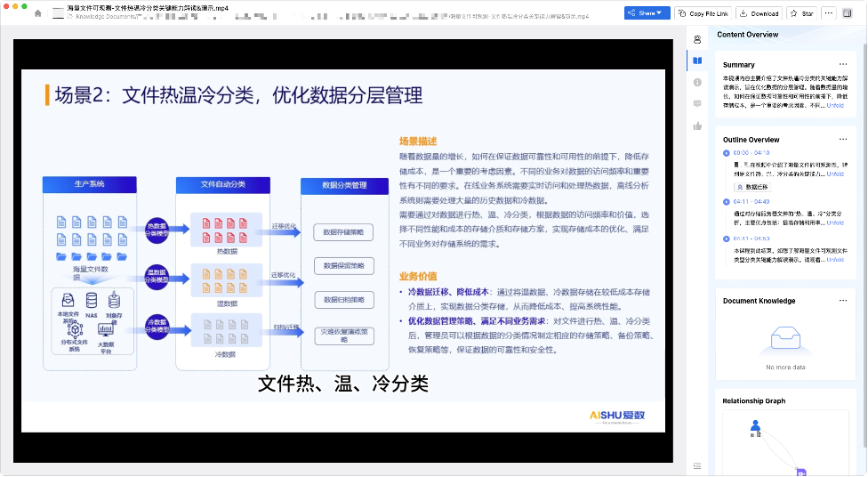Open the AI assistant sidebar icon
868x477 pixels.
697,39
